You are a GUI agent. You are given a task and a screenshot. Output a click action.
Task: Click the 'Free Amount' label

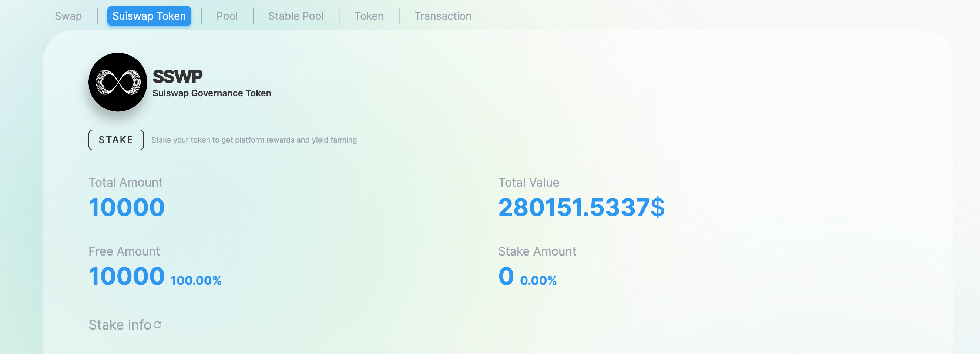coord(124,251)
